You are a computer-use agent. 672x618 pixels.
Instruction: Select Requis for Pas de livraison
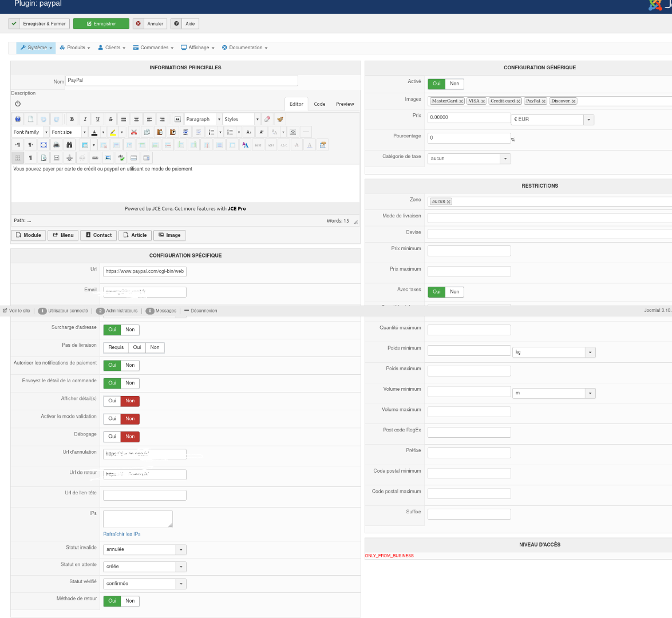pyautogui.click(x=116, y=347)
